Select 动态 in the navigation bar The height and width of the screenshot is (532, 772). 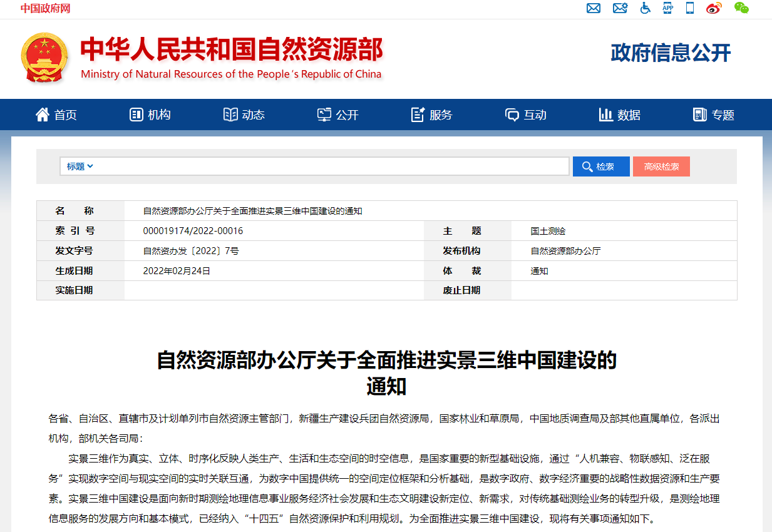pos(244,115)
